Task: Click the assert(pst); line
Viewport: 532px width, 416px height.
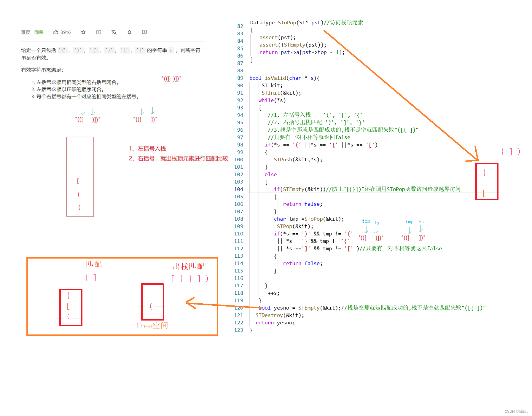Action: pyautogui.click(x=278, y=37)
